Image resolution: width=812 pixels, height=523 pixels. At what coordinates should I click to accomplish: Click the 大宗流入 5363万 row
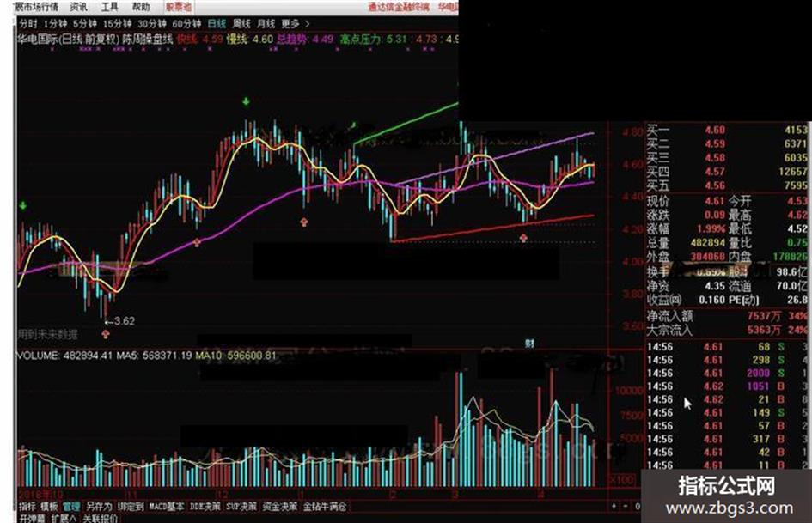point(727,330)
